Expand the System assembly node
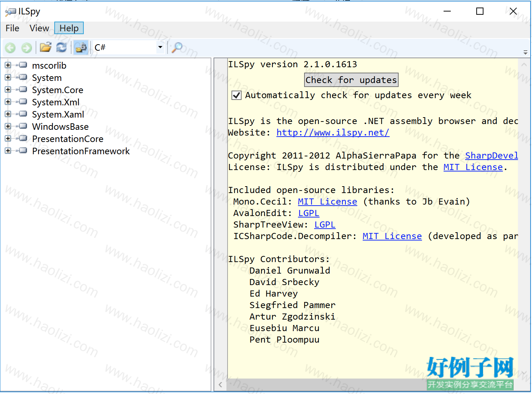 click(8, 77)
